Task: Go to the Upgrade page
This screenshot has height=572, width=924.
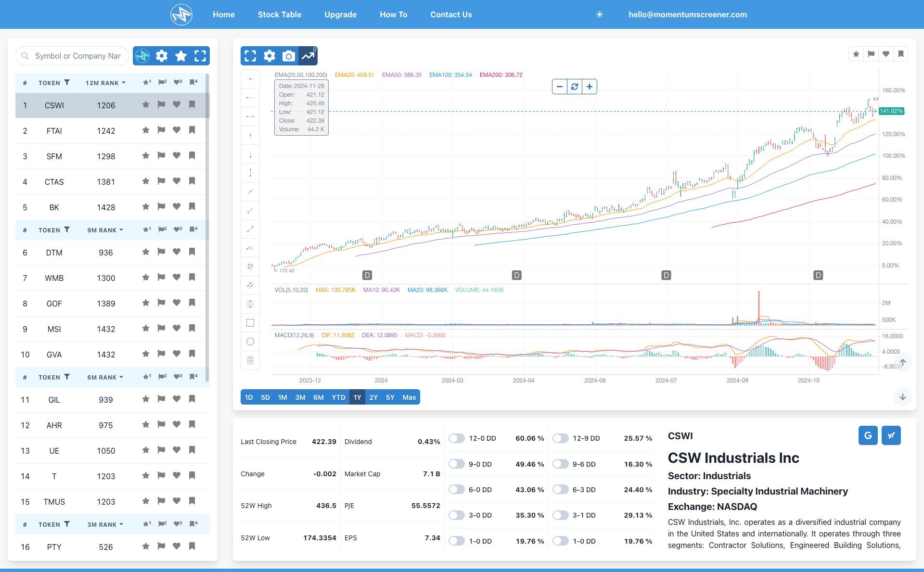Action: [x=341, y=14]
